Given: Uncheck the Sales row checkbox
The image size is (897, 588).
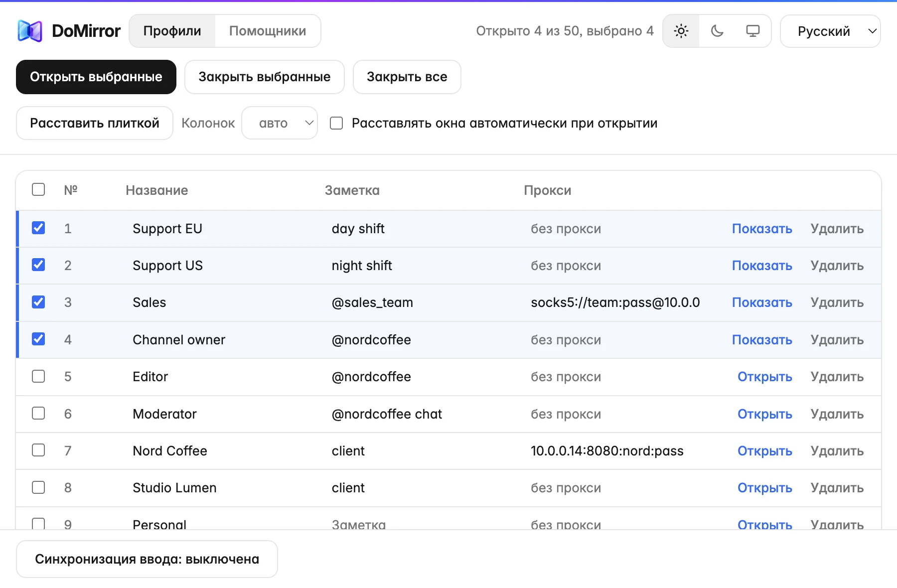Looking at the screenshot, I should click(38, 302).
